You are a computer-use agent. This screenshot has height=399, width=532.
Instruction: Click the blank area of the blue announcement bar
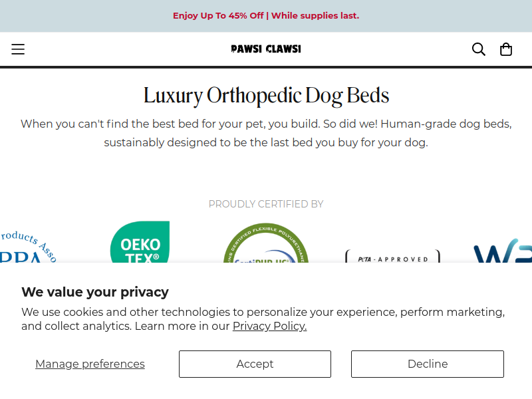[85, 16]
